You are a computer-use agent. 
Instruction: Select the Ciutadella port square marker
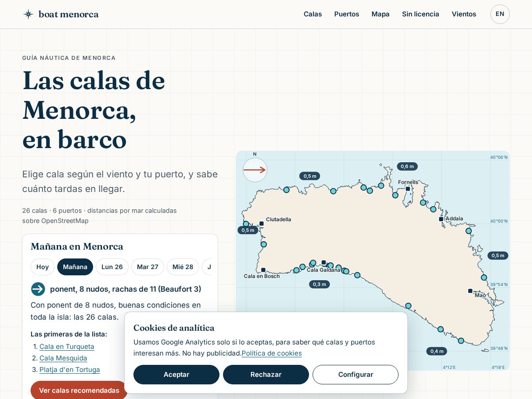[x=262, y=224]
